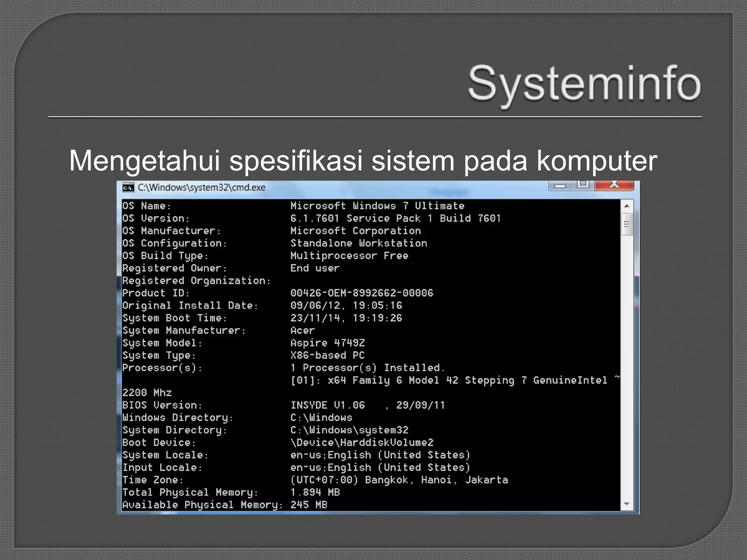Click the Total Physical Memory value
Viewport: 747px width, 560px height.
[315, 493]
